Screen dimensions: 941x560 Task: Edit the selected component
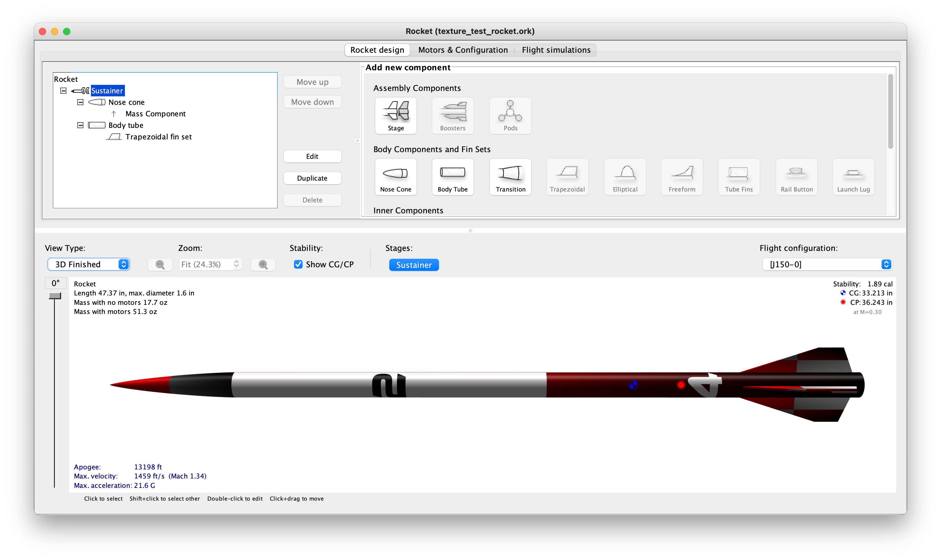(x=313, y=156)
